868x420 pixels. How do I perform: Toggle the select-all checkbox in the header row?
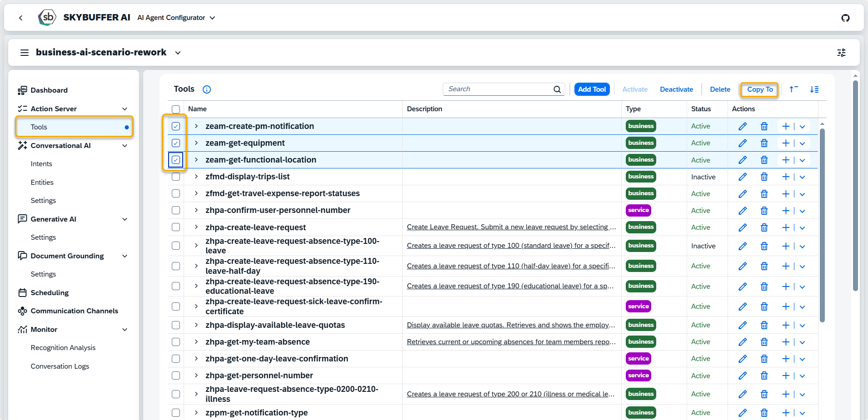click(176, 109)
